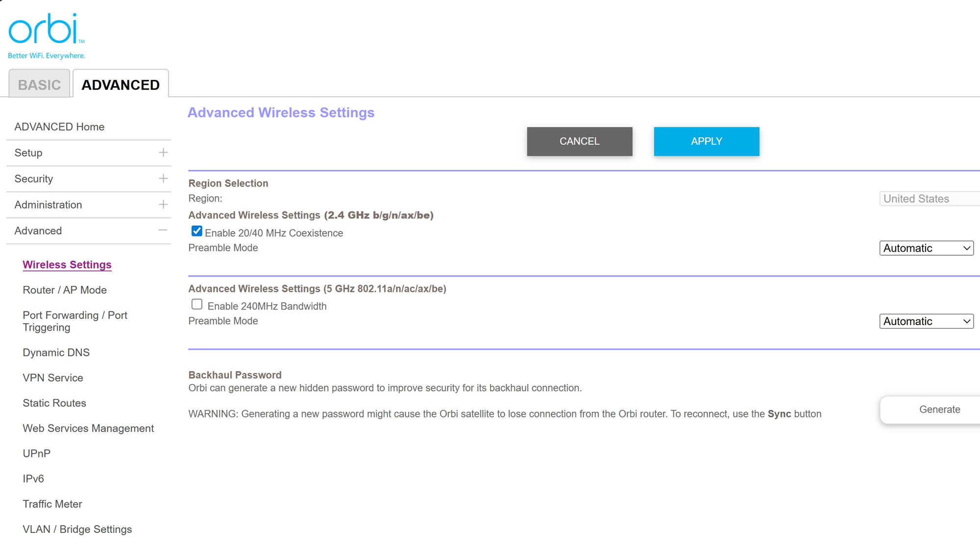Go to Static Routes
This screenshot has height=551, width=980.
point(54,403)
